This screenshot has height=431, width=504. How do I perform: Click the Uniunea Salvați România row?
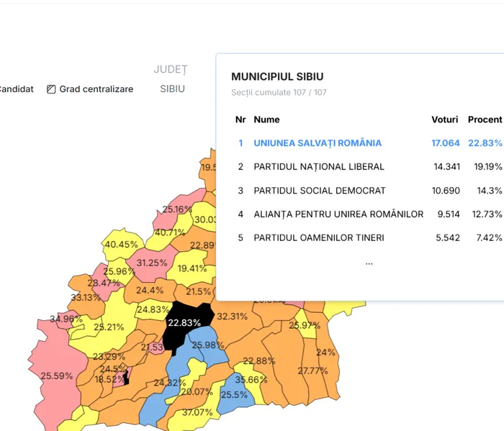coord(318,143)
